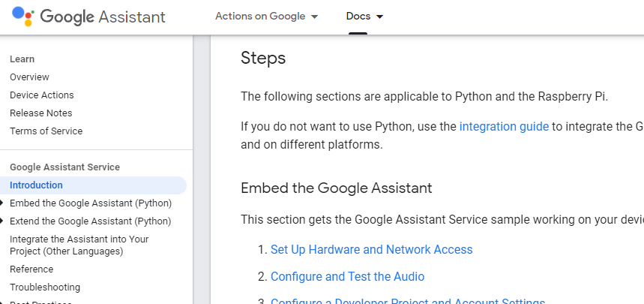Click the Steps heading
This screenshot has width=644, height=304.
263,58
